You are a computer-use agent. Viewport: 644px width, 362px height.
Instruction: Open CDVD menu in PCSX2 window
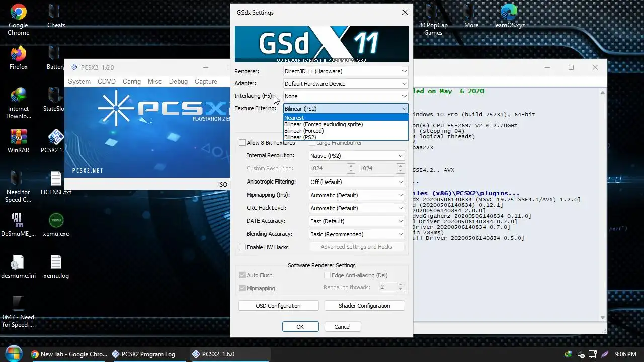(106, 81)
